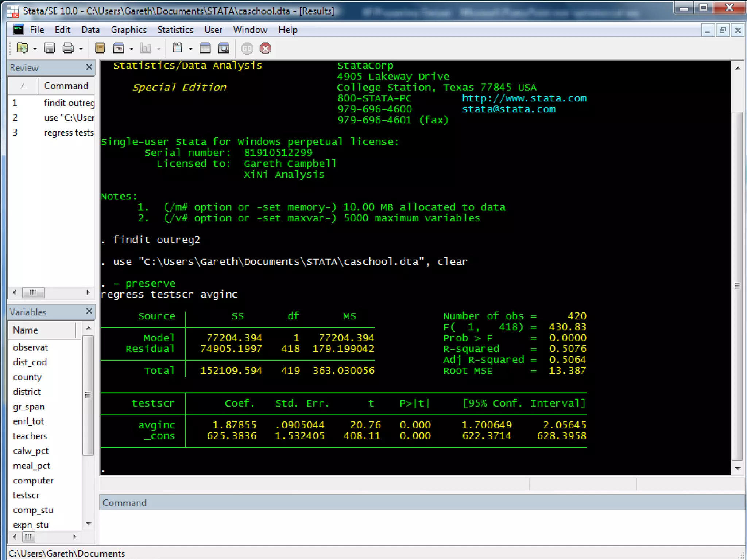Open the Do-file Editor notepad icon
747x560 pixels.
(178, 48)
